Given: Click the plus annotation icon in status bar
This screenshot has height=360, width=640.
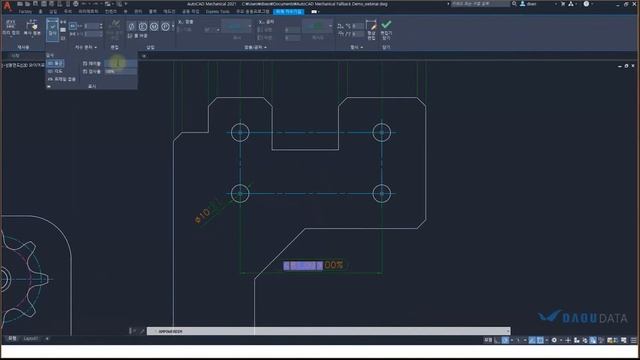Looking at the screenshot, I should pos(568,340).
